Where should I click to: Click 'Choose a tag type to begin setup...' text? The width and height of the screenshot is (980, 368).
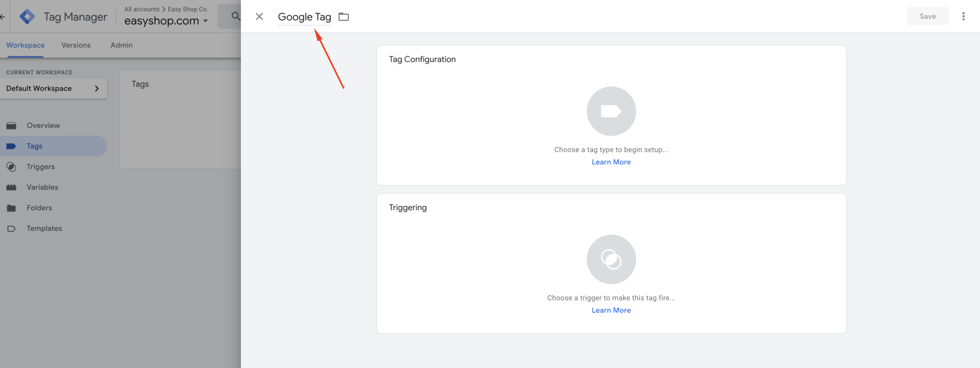coord(611,150)
